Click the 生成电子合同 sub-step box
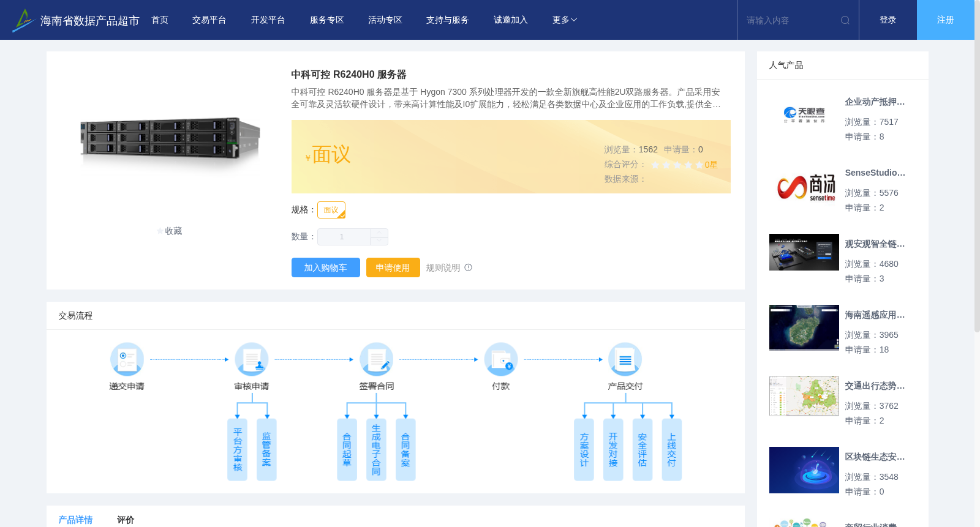The height and width of the screenshot is (527, 980). pos(376,450)
